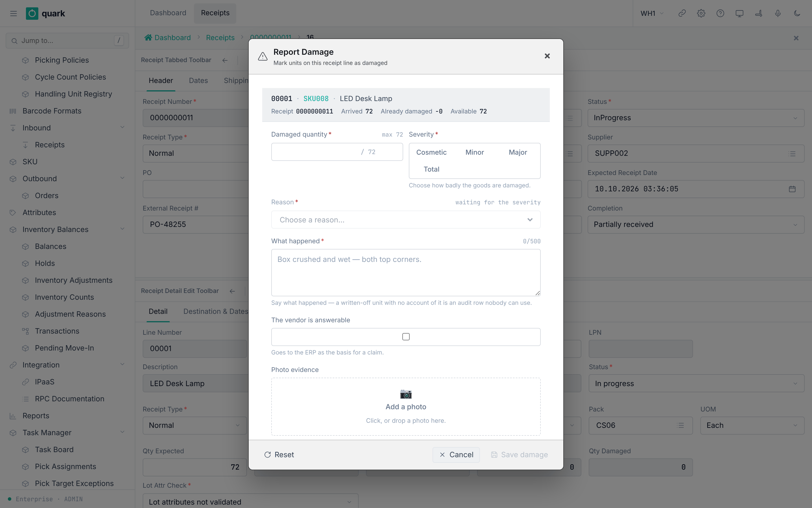
Task: Click back arrow in Receipt Detail Edit Toolbar
Action: [x=232, y=291]
